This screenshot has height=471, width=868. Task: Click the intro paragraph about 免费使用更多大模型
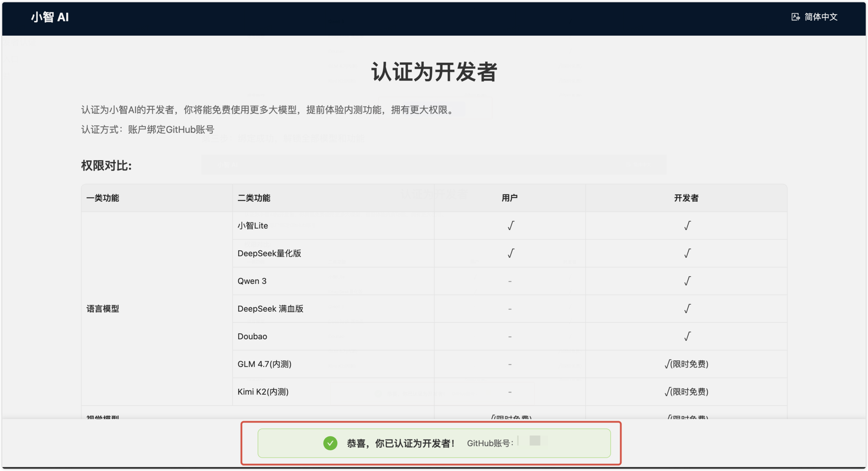tap(269, 110)
